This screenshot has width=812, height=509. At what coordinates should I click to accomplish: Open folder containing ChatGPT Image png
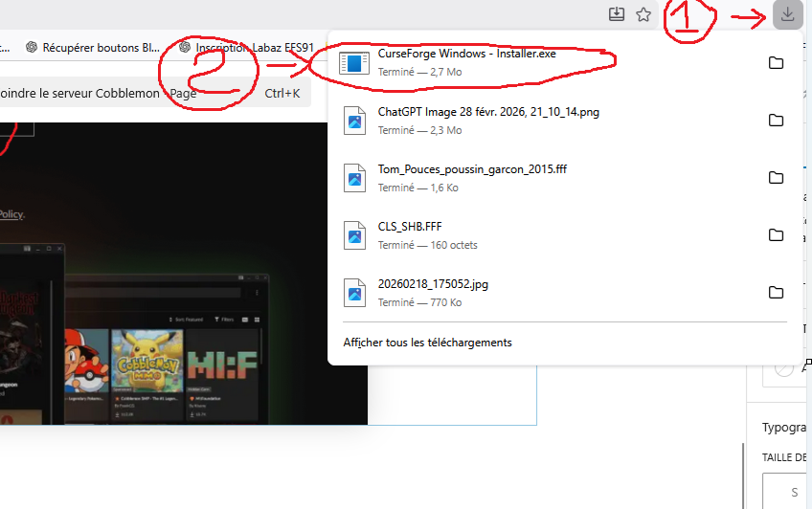pos(776,121)
